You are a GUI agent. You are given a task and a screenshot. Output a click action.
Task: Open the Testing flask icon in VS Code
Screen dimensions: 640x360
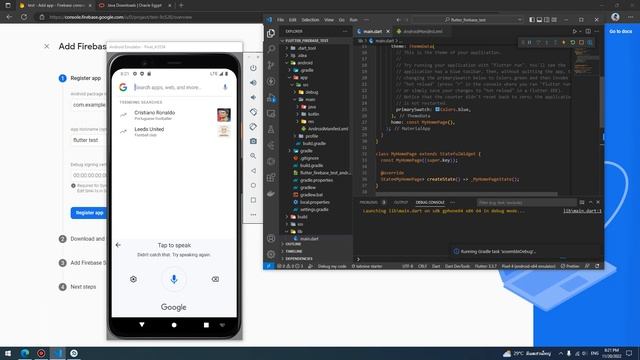(271, 129)
